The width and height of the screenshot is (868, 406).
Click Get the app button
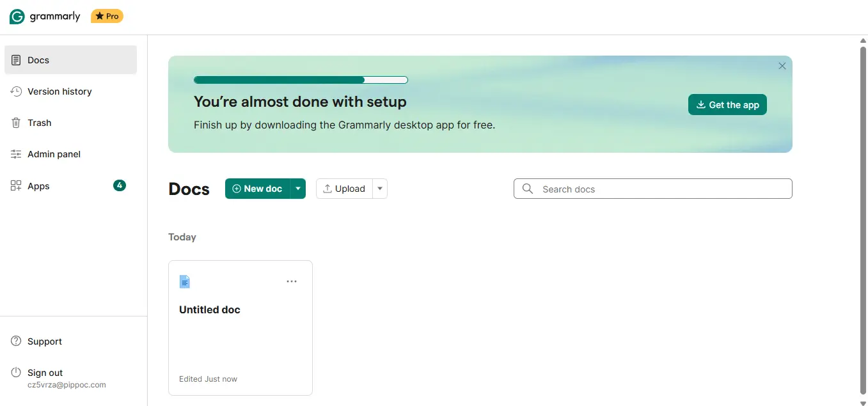tap(727, 105)
